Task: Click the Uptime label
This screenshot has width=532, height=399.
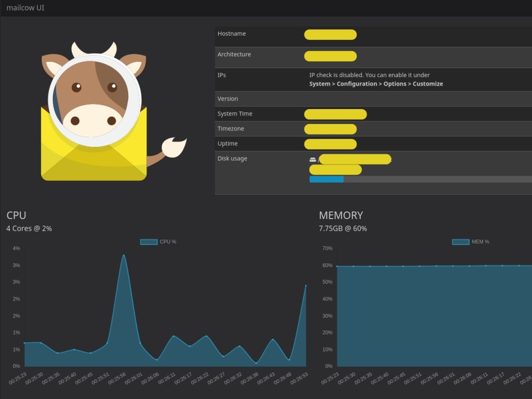Action: pyautogui.click(x=227, y=144)
